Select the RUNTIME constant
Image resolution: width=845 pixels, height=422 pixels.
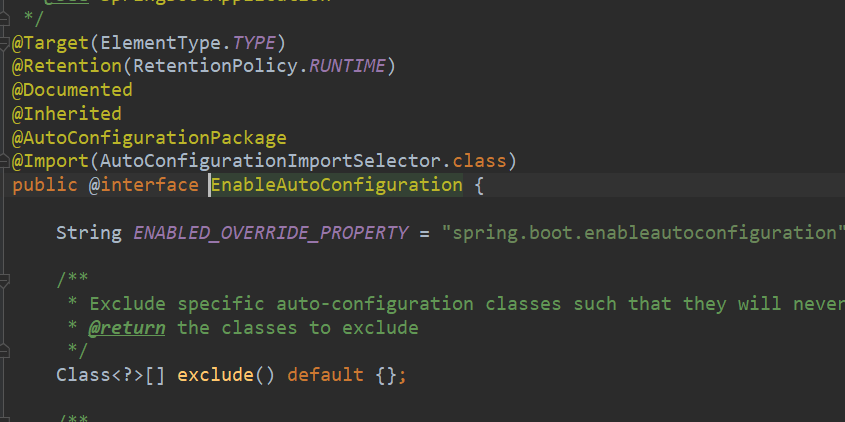click(347, 66)
